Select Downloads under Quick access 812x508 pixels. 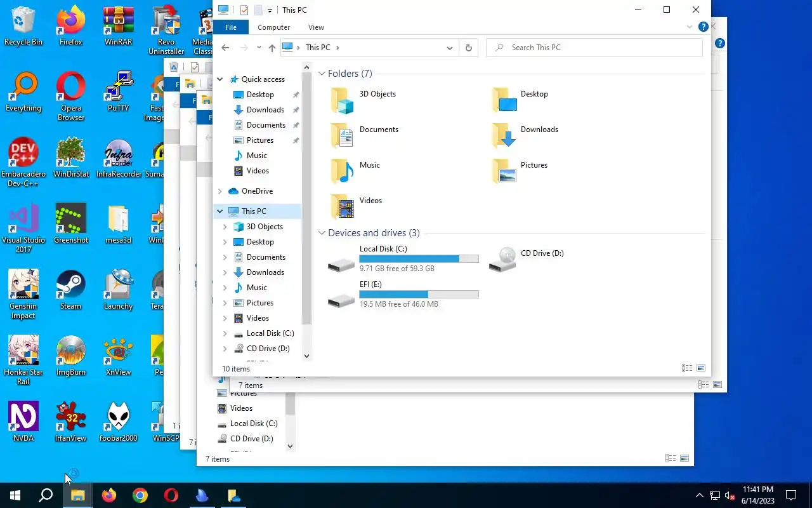265,110
